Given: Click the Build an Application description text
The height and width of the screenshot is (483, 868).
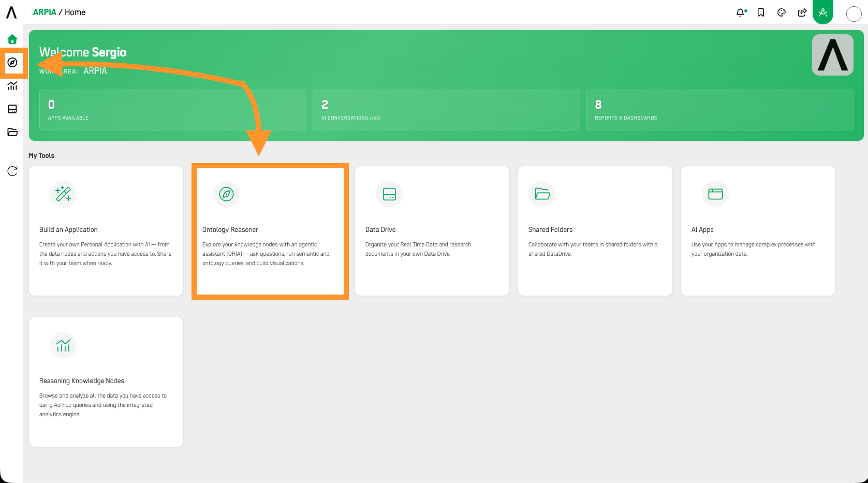Looking at the screenshot, I should click(x=105, y=254).
